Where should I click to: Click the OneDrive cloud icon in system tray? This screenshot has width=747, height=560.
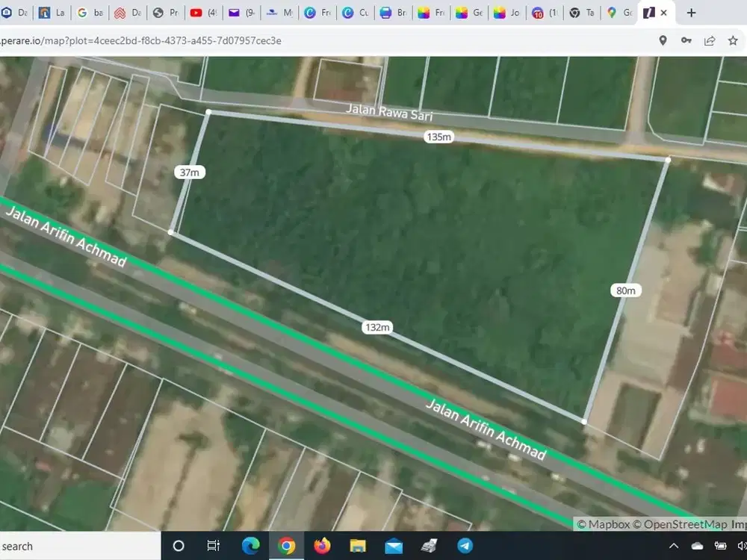pos(697,546)
